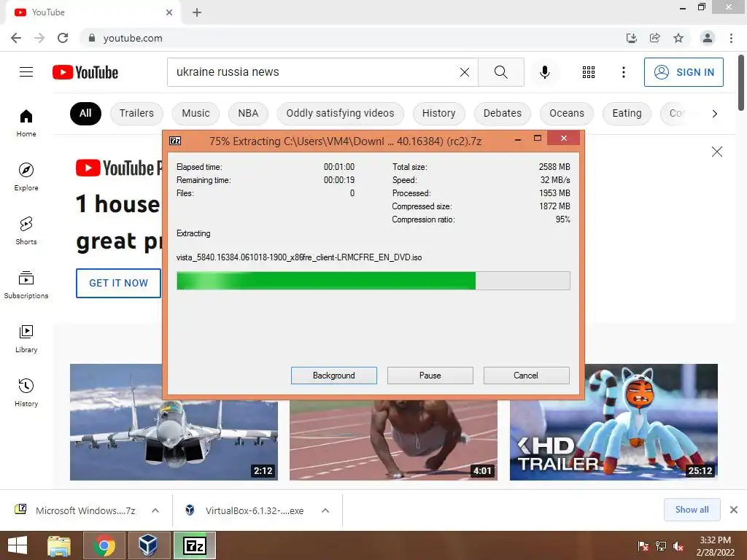The image size is (747, 560).
Task: Close the Chrome downloads bar
Action: click(x=734, y=510)
